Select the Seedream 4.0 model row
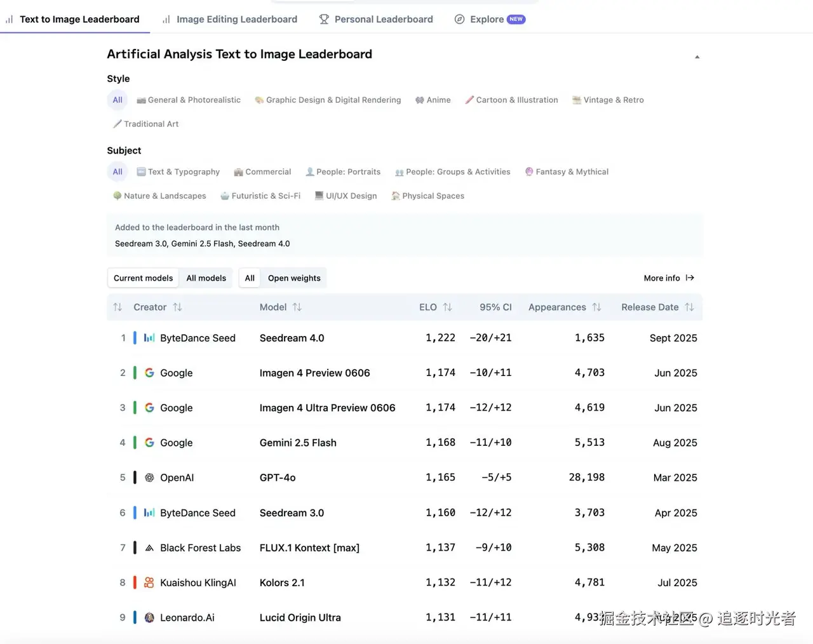Screen dimensions: 813x644 click(x=292, y=338)
